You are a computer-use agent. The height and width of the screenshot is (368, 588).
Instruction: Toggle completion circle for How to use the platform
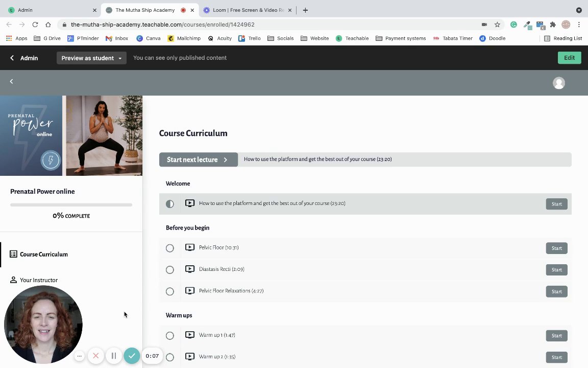click(x=170, y=204)
